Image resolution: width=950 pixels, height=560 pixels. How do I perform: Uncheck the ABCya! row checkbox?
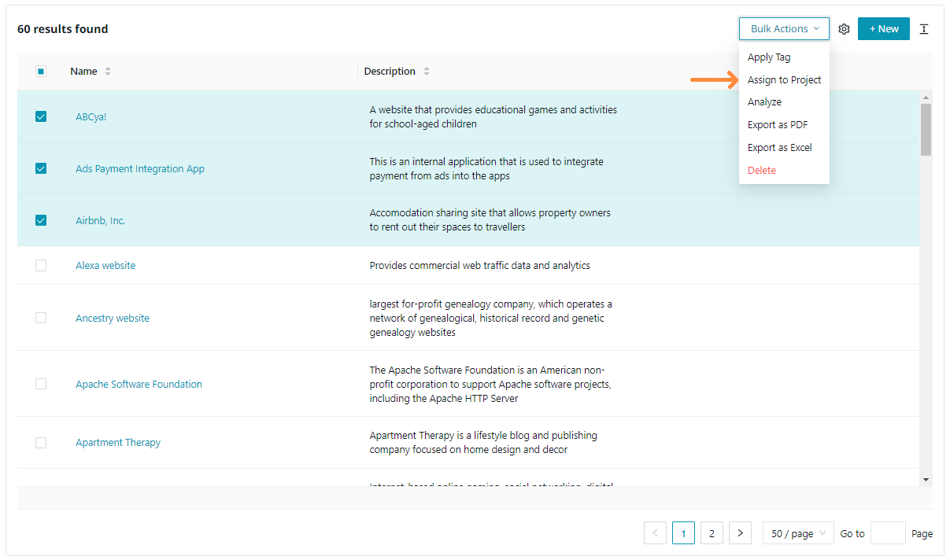coord(41,116)
